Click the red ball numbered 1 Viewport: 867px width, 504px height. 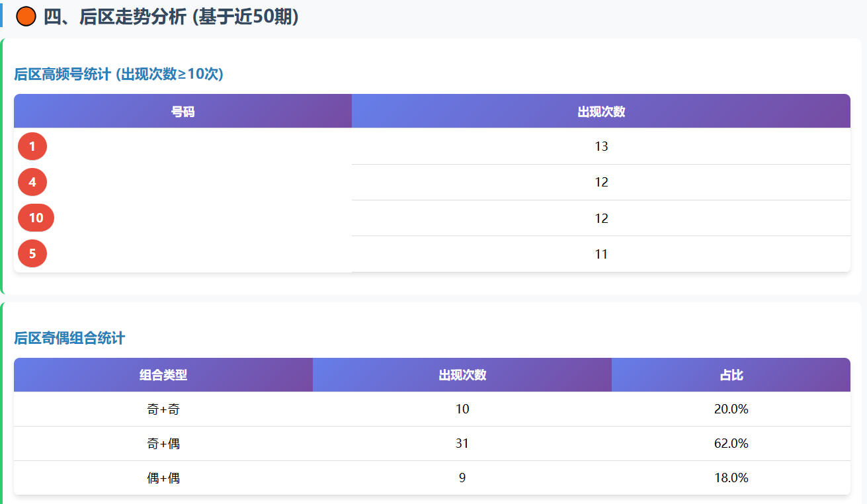32,146
